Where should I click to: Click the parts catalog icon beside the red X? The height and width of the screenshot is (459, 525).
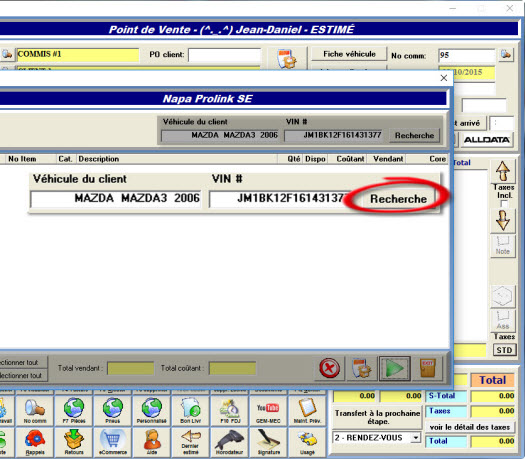[x=362, y=368]
